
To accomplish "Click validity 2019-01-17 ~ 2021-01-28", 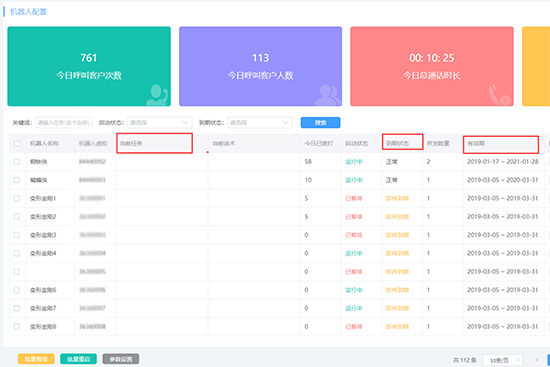I will 503,162.
